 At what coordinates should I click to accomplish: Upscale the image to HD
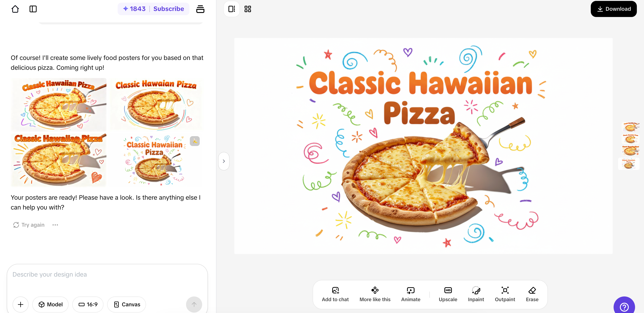pyautogui.click(x=448, y=294)
